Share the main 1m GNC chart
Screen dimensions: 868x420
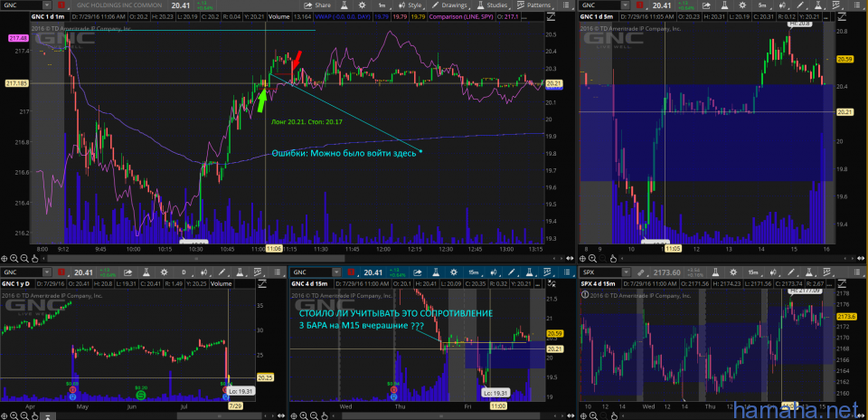click(317, 5)
